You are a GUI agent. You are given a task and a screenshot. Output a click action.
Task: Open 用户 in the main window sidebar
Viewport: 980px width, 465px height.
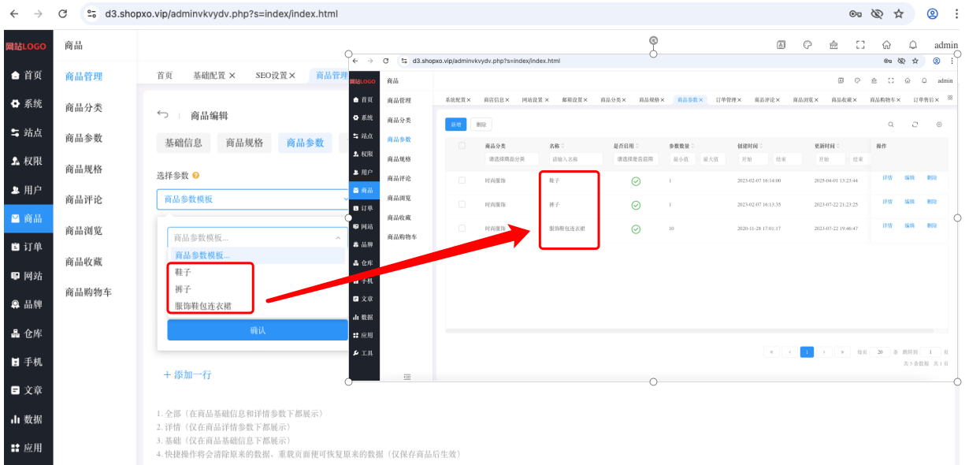27,190
